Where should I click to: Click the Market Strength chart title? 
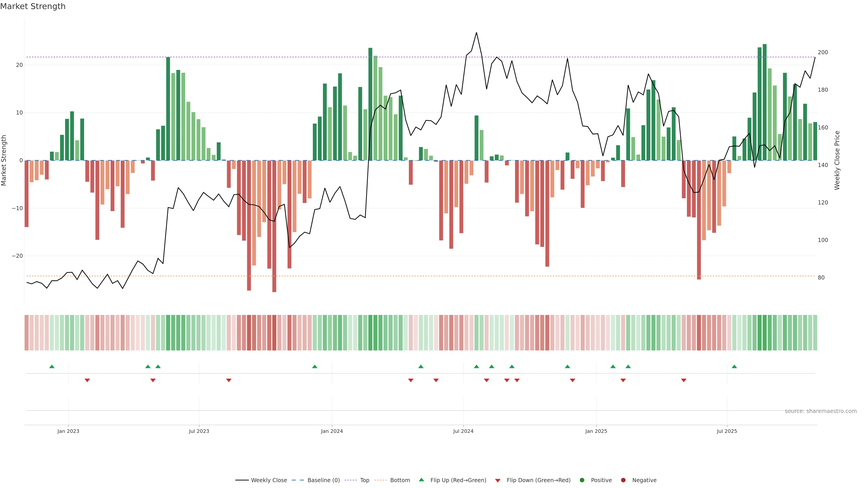[x=33, y=6]
